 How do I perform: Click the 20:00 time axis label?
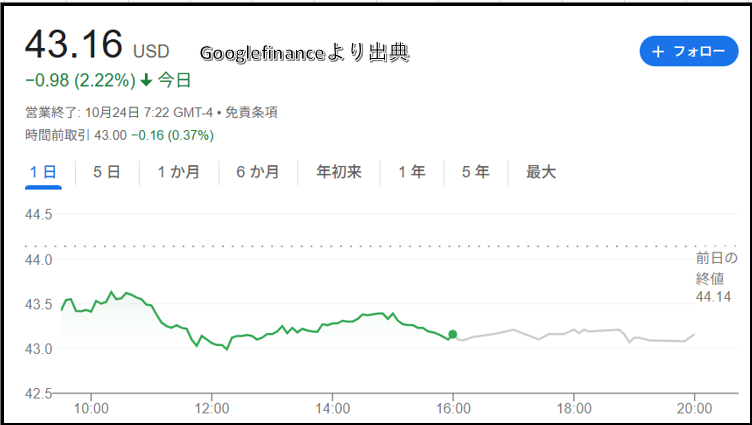694,408
